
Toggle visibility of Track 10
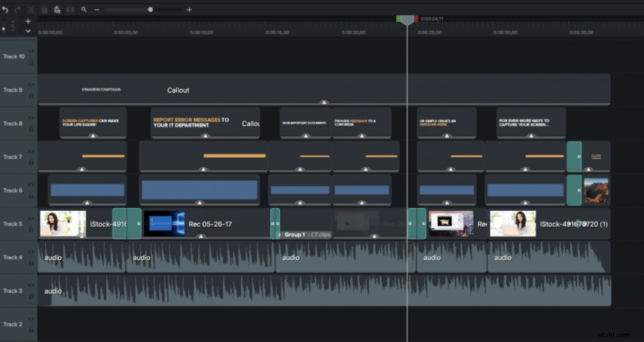pos(31,51)
